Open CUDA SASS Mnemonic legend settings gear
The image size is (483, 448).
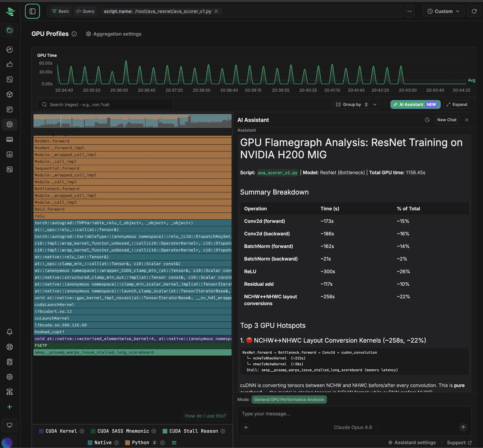click(x=154, y=431)
